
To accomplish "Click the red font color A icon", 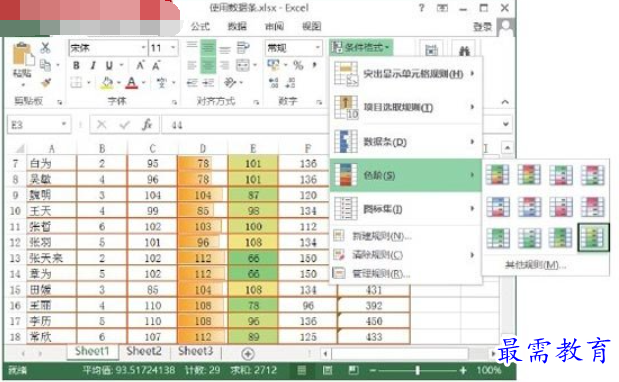I will (131, 82).
